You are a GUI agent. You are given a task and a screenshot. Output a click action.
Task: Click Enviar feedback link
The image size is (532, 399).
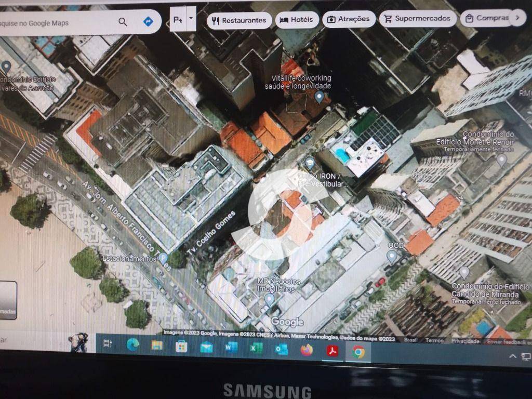coord(509,342)
